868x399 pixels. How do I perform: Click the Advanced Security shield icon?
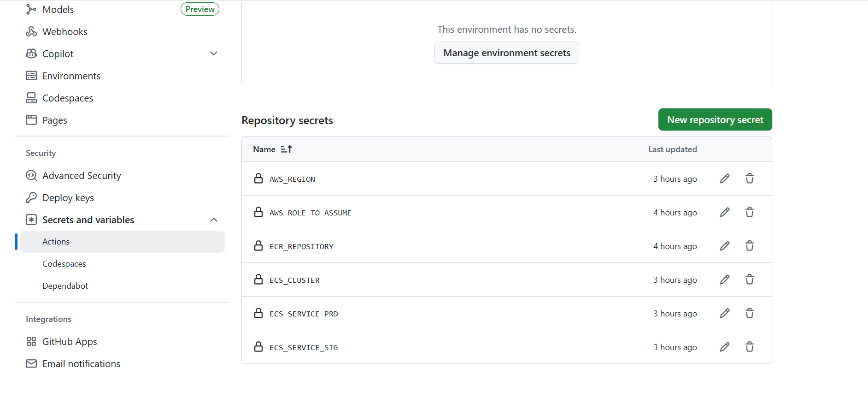[x=31, y=175]
